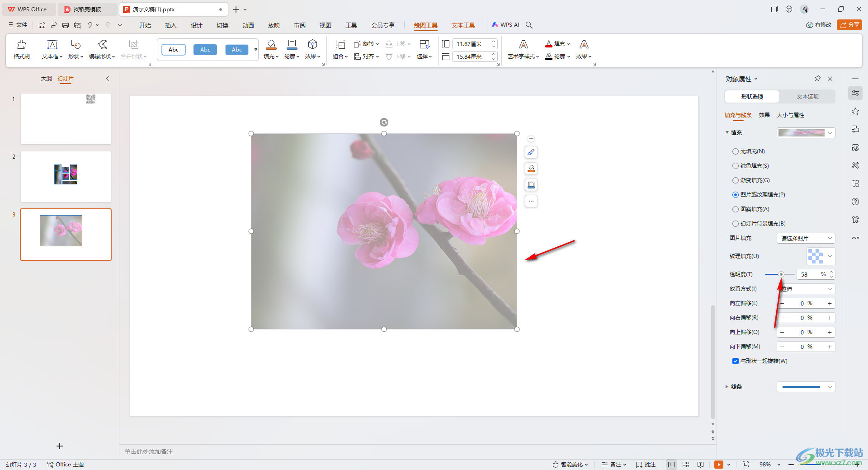
Task: Click the search magnifier icon beside WPS AI
Action: (529, 25)
